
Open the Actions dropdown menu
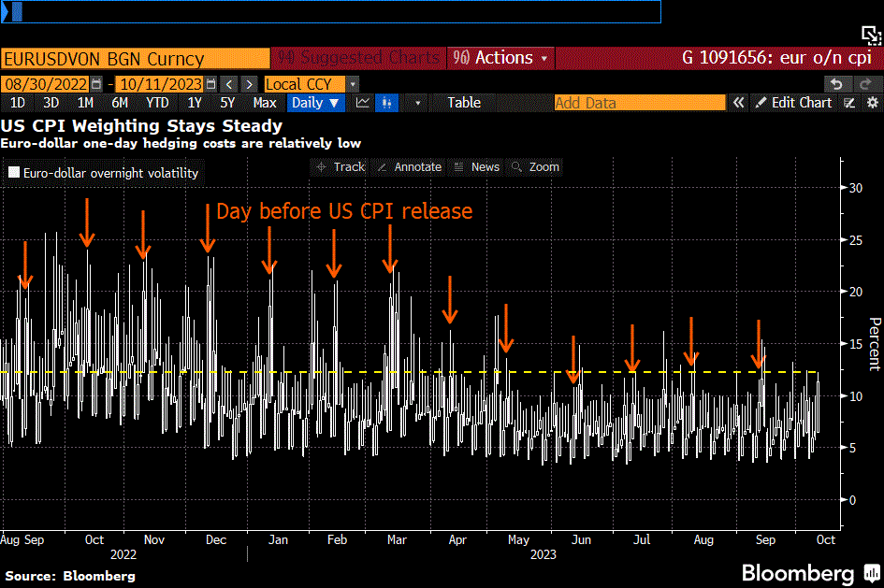(x=500, y=58)
